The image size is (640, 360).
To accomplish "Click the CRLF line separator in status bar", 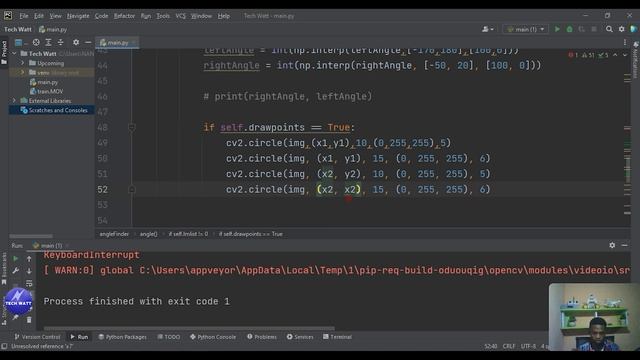I will (509, 346).
